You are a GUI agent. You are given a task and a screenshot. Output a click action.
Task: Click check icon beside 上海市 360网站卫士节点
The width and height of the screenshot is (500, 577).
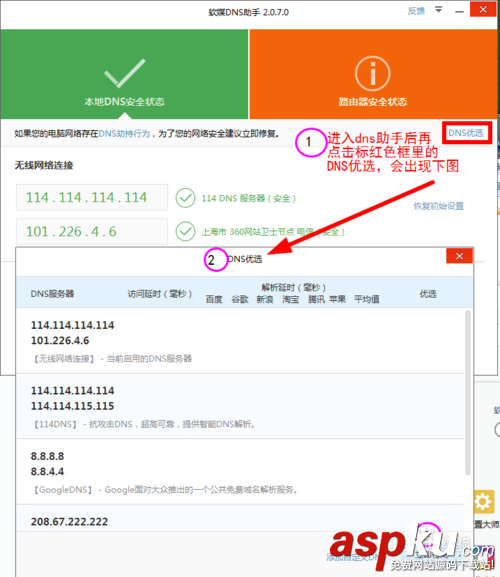185,231
